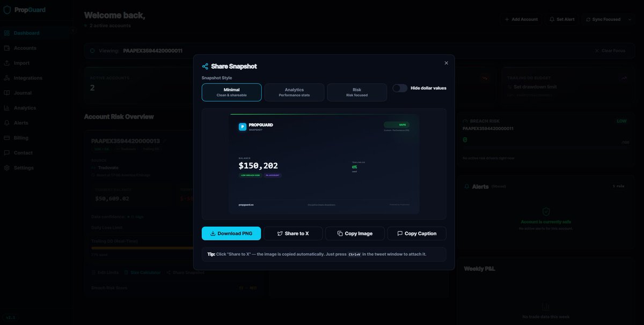Viewport: 644px width, 325px height.
Task: Click the plus icon on Add Account
Action: 507,19
